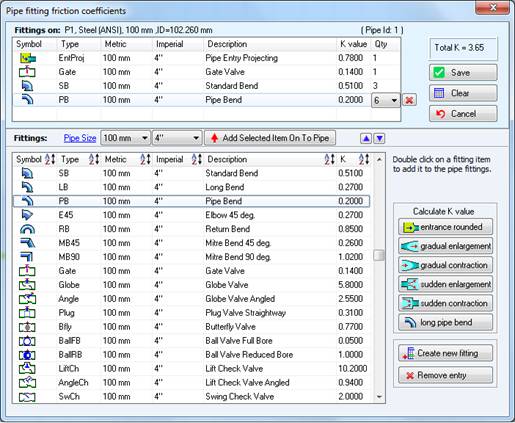Select the Swing Check Valve row

(x=192, y=396)
